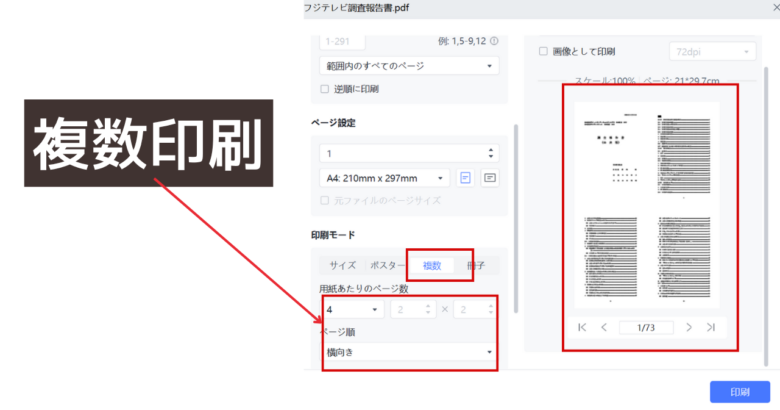Select landscape orientation icon
Screen dimensions: 780x410
pyautogui.click(x=489, y=178)
